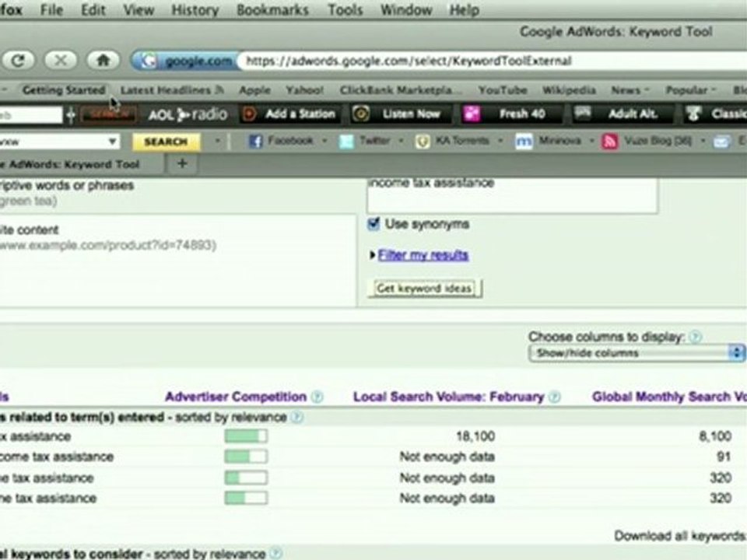Image resolution: width=747 pixels, height=560 pixels.
Task: Click the Add a Station play icon
Action: point(250,114)
